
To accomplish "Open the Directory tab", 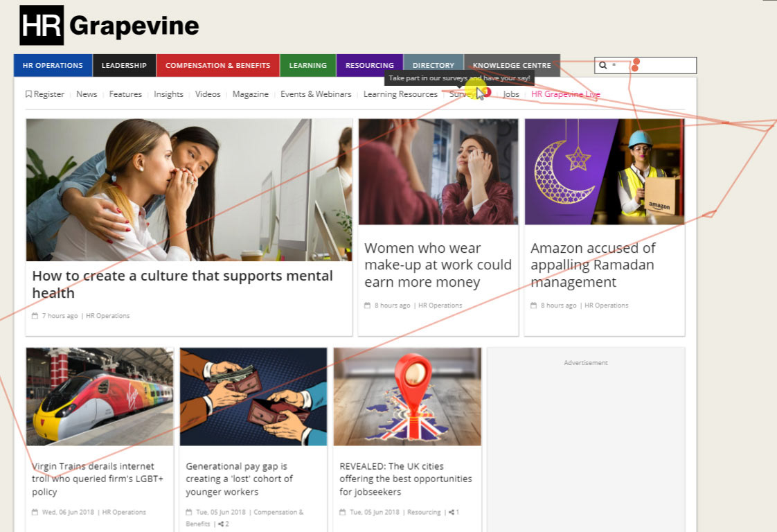I will (x=434, y=65).
